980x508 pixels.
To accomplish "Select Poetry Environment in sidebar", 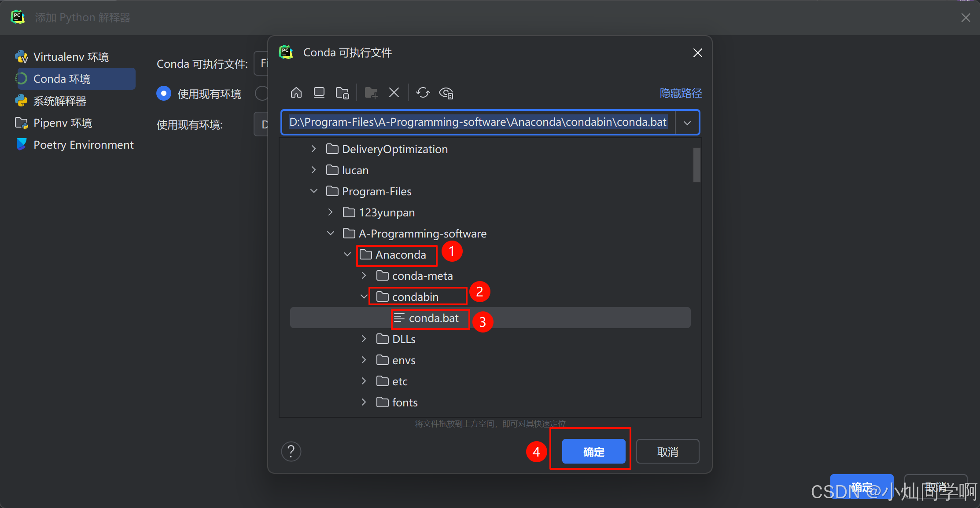I will (x=83, y=145).
